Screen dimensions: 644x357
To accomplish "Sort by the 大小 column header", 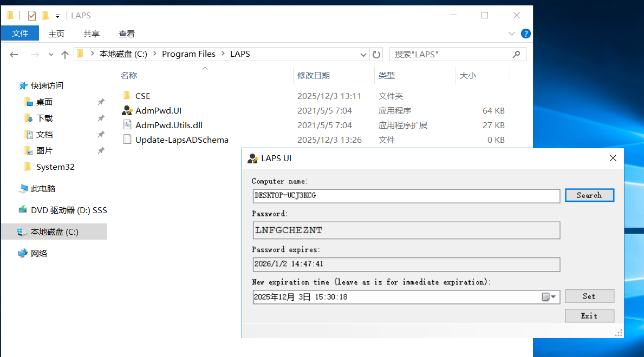I will tap(468, 76).
